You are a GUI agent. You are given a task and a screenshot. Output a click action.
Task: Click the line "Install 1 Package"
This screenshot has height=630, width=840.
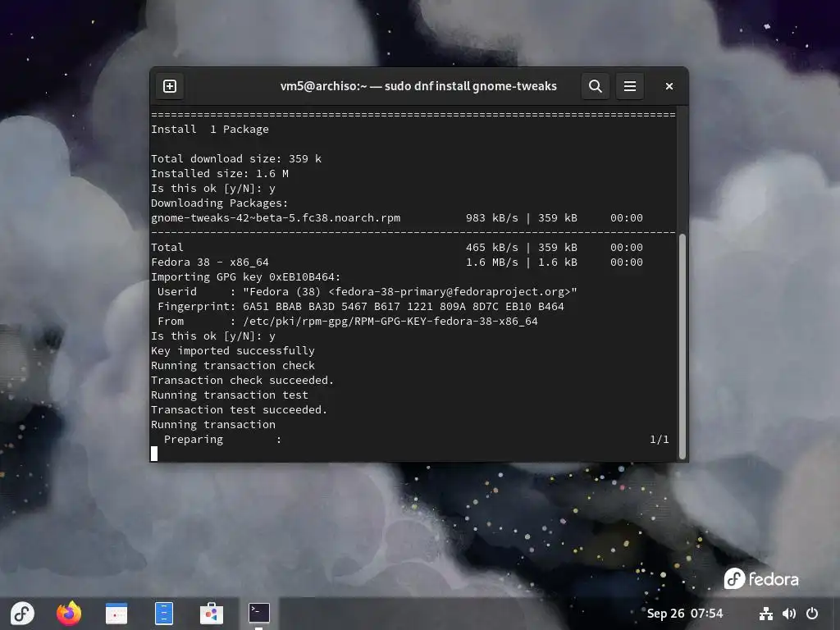(209, 129)
